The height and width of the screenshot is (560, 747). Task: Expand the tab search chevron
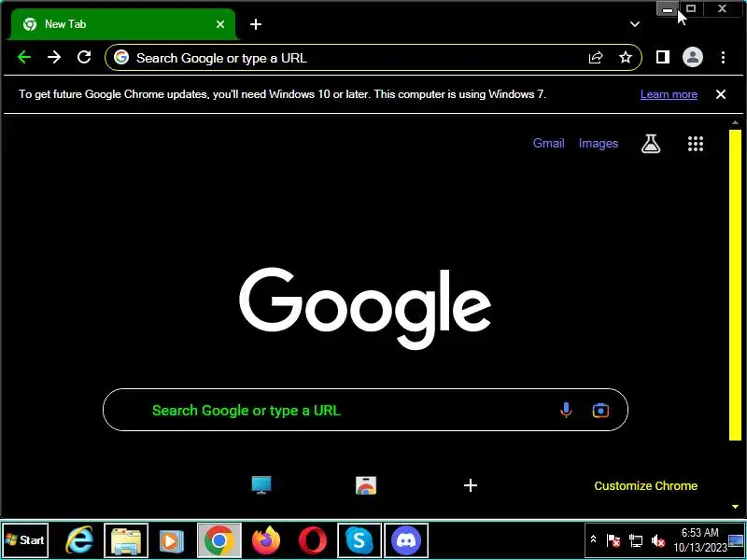635,24
